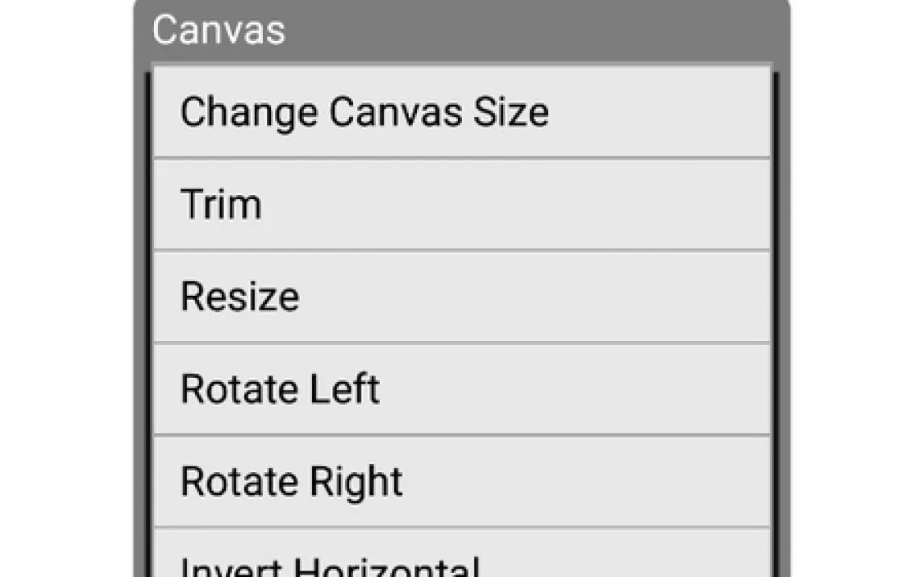Select Change Canvas Size option

coord(461,112)
